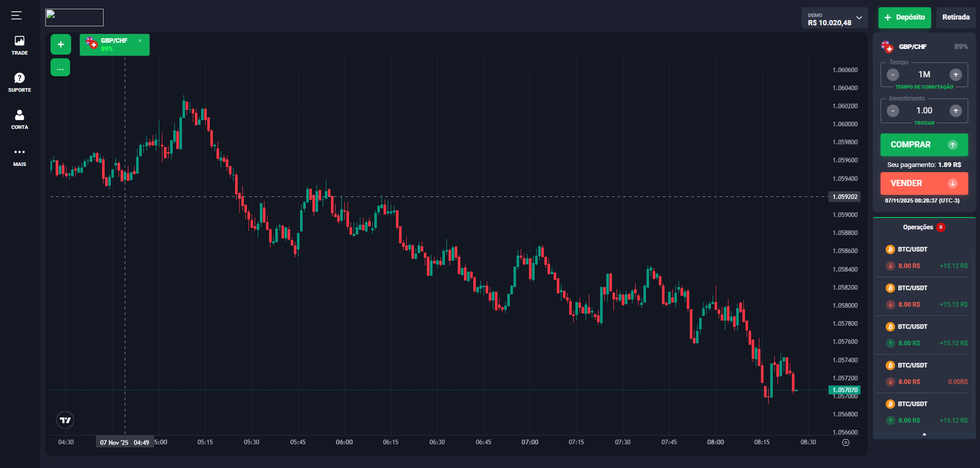The width and height of the screenshot is (980, 468).
Task: Open the "..." chart options button
Action: click(60, 67)
